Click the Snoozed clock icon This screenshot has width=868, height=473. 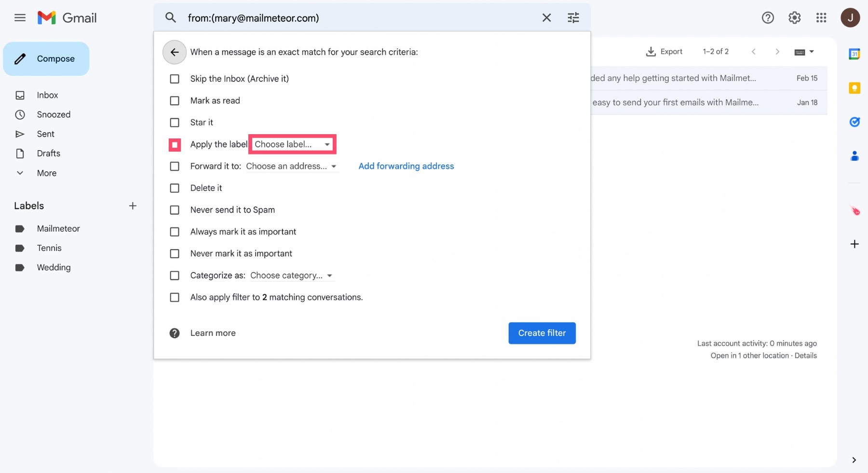[20, 114]
